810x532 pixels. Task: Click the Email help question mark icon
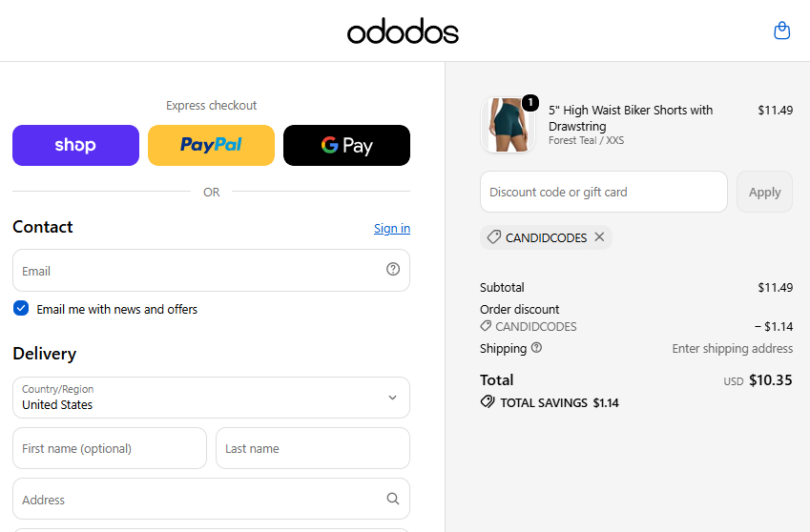pyautogui.click(x=393, y=269)
